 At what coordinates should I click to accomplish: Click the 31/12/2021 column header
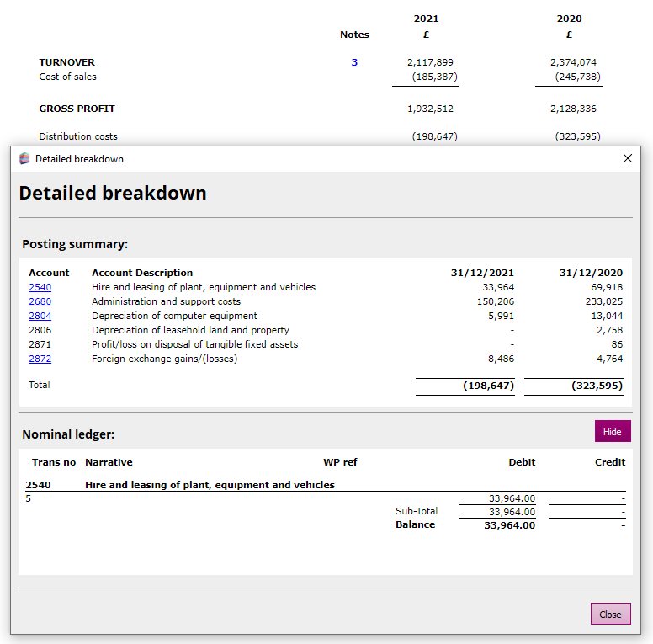point(482,273)
